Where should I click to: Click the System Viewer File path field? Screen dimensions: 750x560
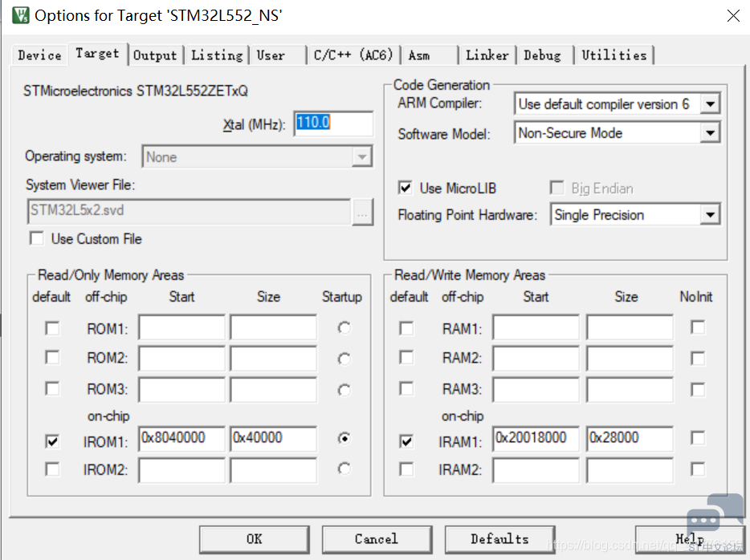coord(189,212)
